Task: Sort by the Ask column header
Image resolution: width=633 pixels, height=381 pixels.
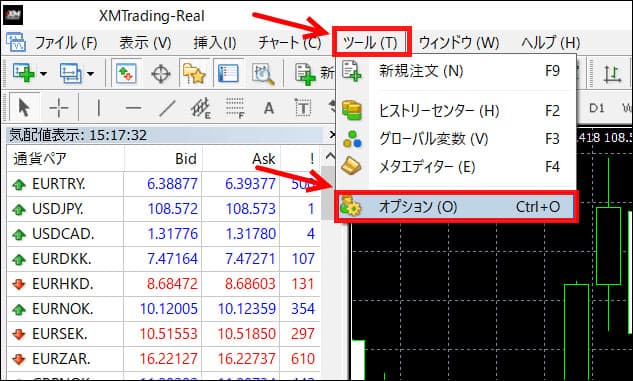Action: point(241,159)
